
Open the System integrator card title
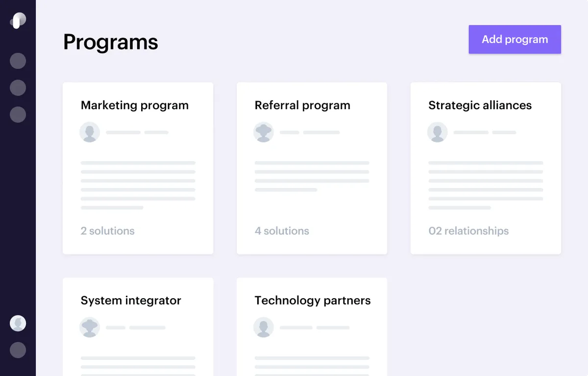click(x=131, y=301)
